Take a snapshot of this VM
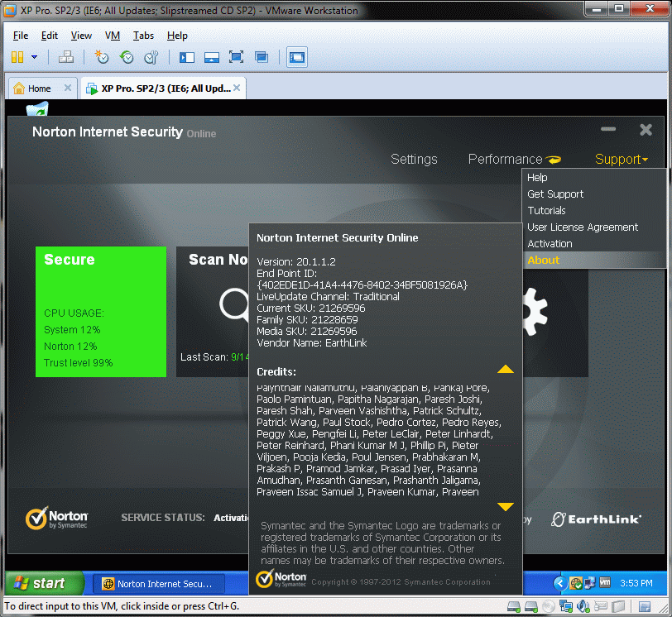The width and height of the screenshot is (672, 617). pyautogui.click(x=101, y=57)
